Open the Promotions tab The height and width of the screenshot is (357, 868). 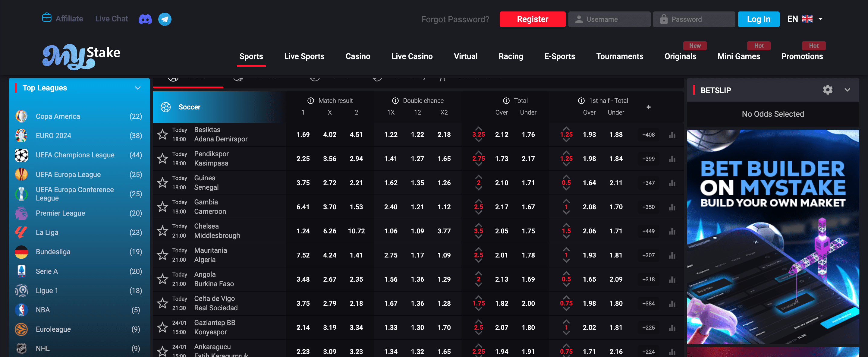802,56
